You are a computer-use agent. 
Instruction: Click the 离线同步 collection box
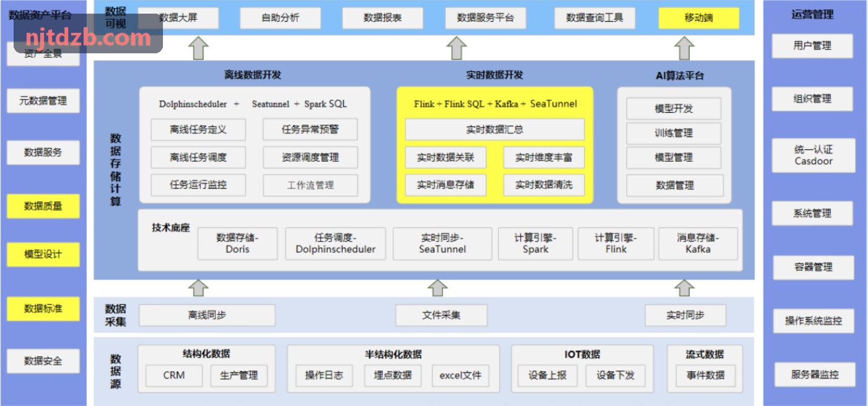(207, 316)
